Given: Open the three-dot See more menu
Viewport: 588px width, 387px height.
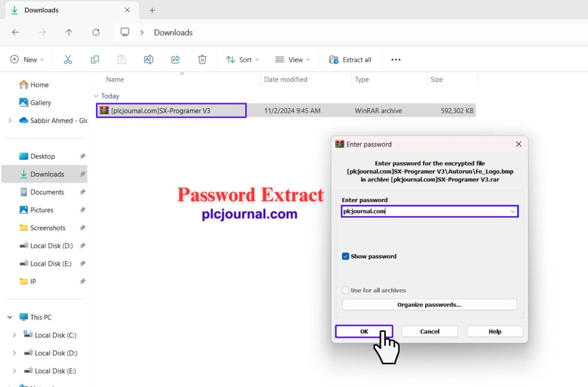Looking at the screenshot, I should [396, 60].
